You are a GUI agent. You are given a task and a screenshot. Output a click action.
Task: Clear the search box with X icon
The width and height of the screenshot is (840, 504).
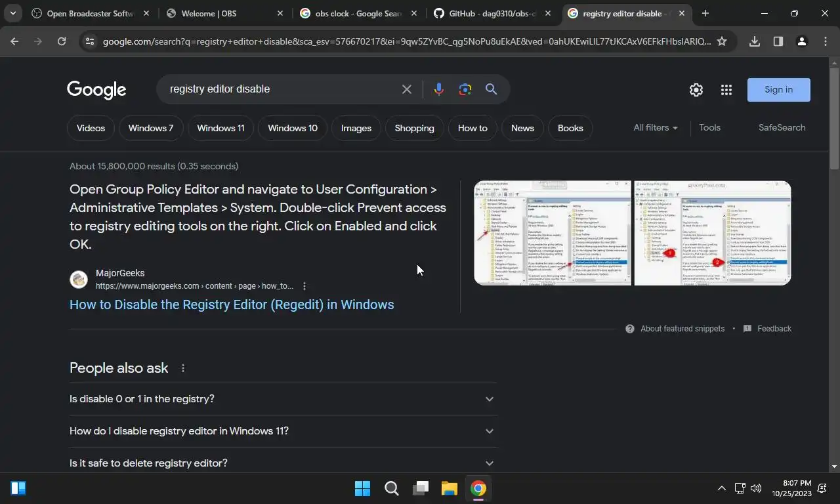click(x=407, y=89)
